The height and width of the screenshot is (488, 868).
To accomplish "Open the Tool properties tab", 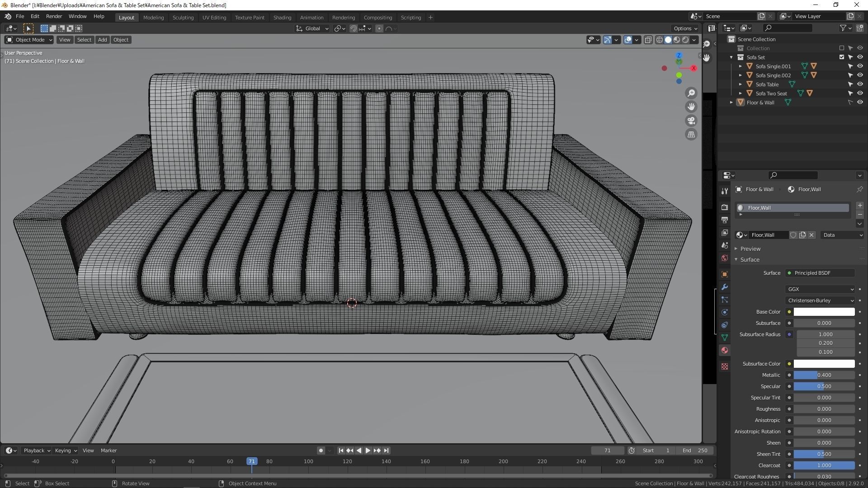I will pos(725,191).
